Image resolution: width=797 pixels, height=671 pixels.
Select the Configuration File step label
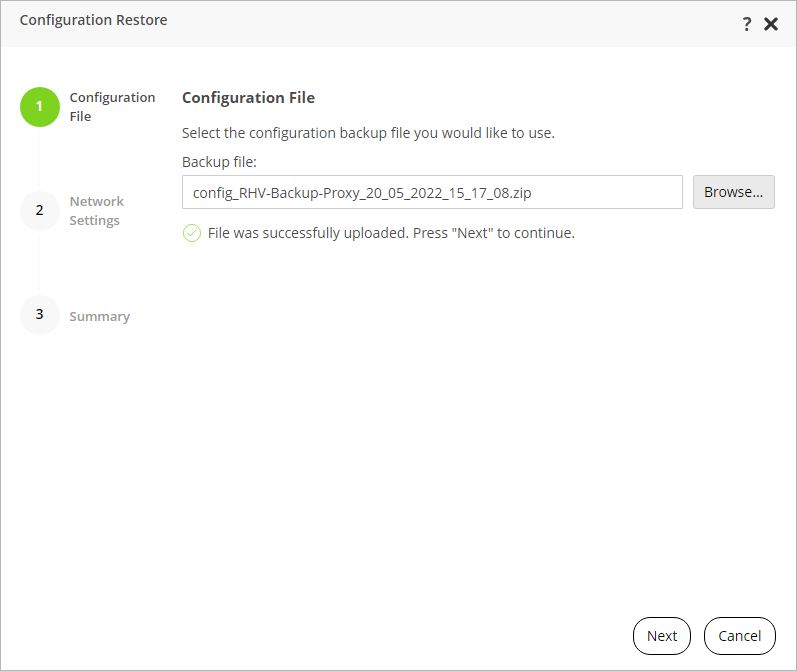(112, 107)
